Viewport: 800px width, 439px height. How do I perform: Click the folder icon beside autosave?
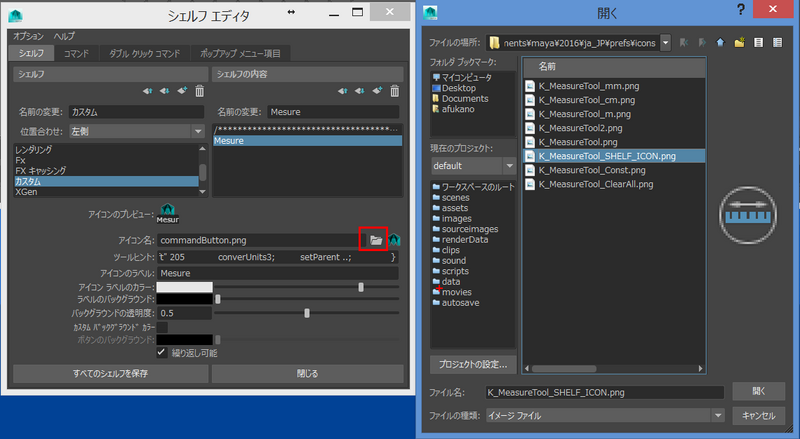436,303
